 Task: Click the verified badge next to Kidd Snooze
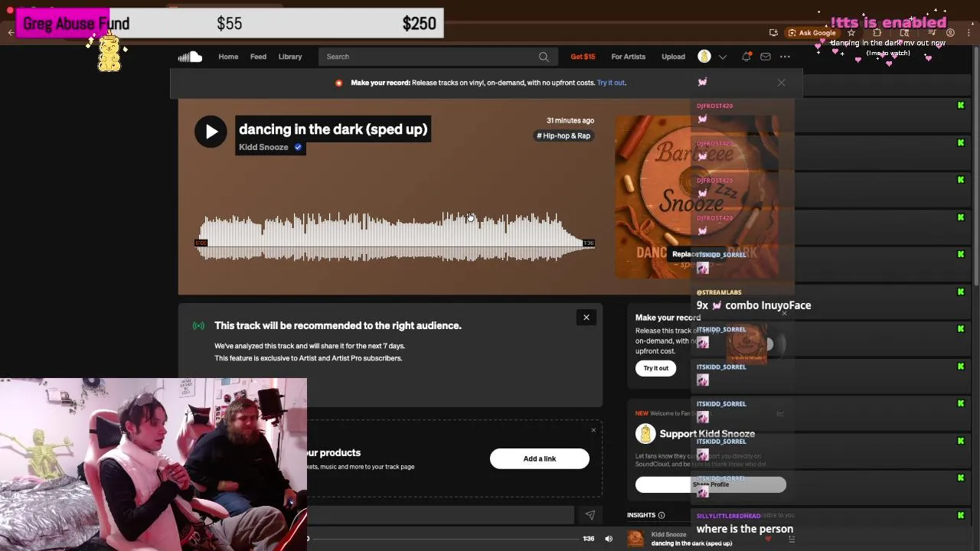pos(298,147)
